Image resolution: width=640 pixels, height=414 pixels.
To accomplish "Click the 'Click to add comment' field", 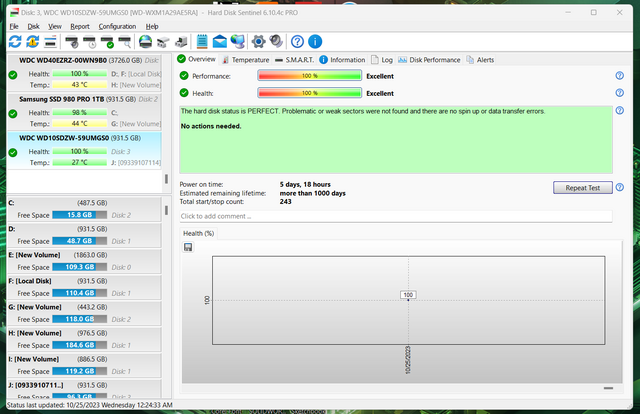I will coord(395,216).
